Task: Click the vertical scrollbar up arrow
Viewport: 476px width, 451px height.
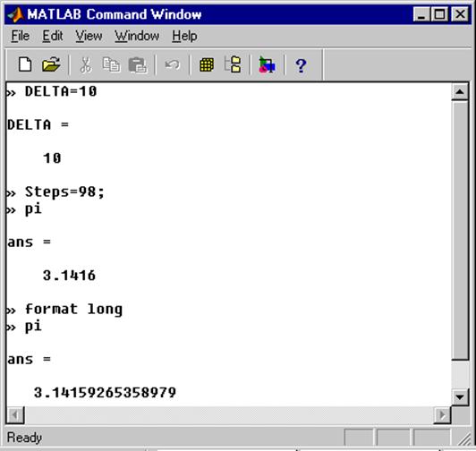Action: coord(460,91)
